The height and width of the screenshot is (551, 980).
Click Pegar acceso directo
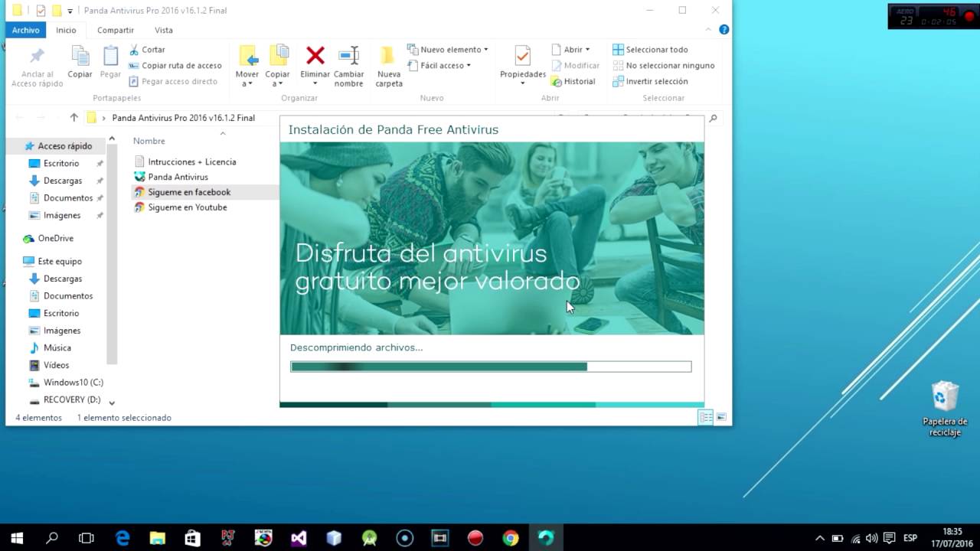[173, 81]
